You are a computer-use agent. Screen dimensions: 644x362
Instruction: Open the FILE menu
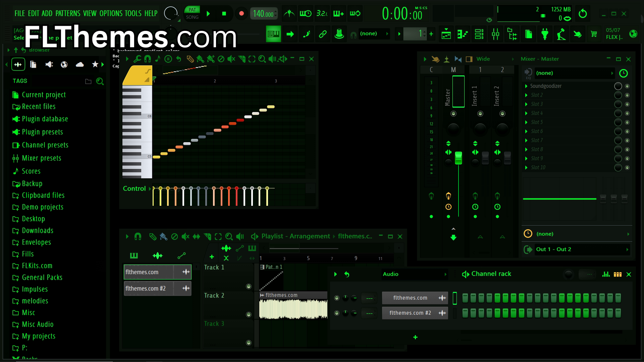pyautogui.click(x=19, y=13)
